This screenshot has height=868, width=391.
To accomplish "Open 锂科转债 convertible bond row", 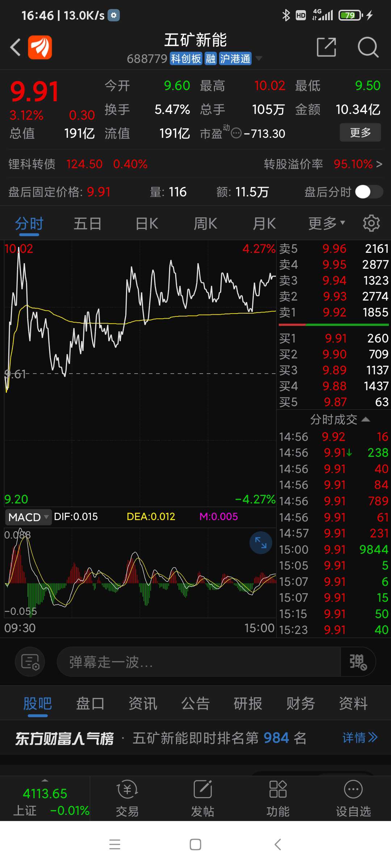I will 78,164.
